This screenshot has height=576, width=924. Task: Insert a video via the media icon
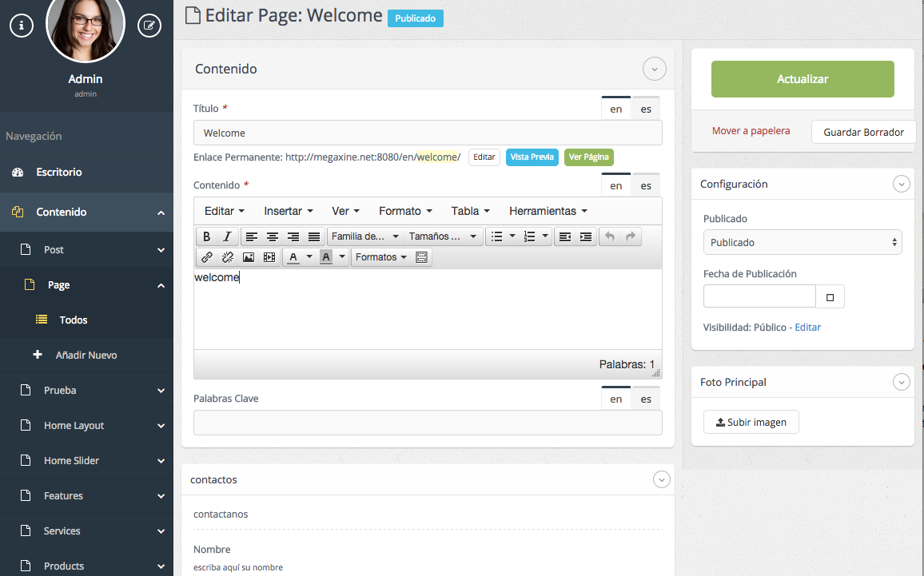click(x=269, y=257)
